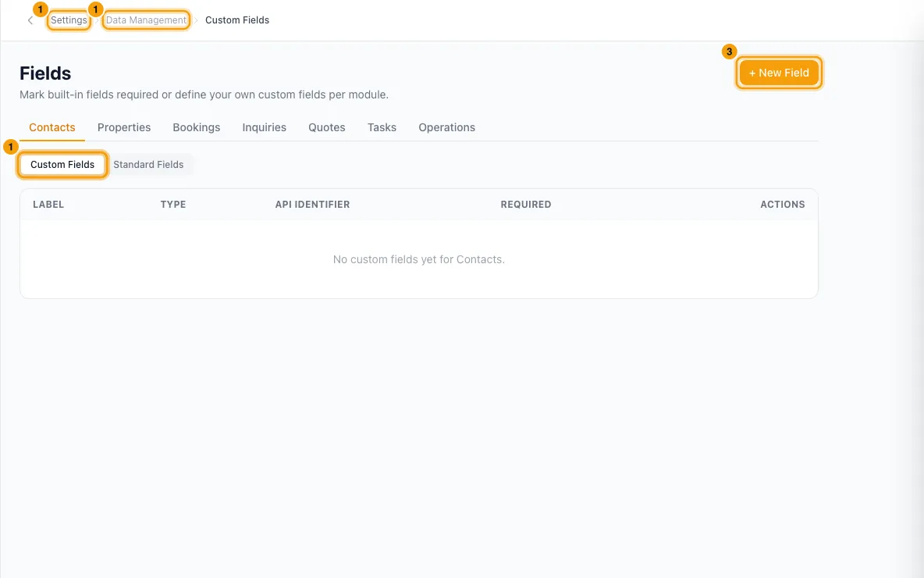Go to the Data Management breadcrumb
Viewport: 924px width, 578px height.
point(146,20)
